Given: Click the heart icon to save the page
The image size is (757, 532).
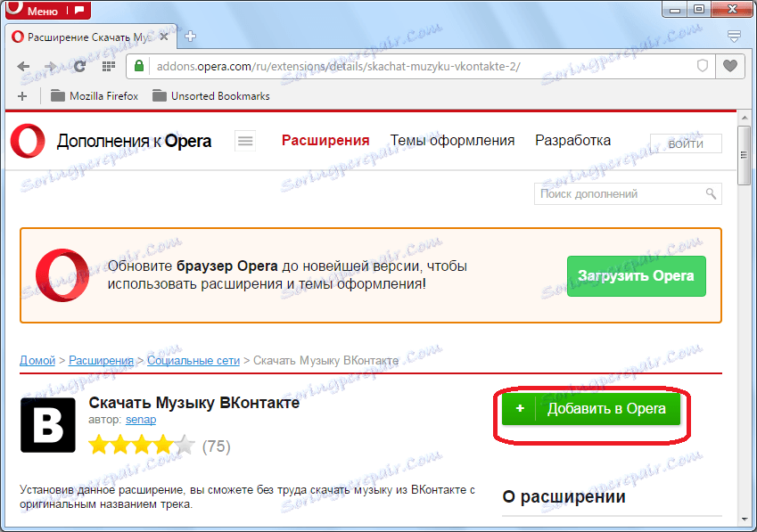Looking at the screenshot, I should coord(730,66).
